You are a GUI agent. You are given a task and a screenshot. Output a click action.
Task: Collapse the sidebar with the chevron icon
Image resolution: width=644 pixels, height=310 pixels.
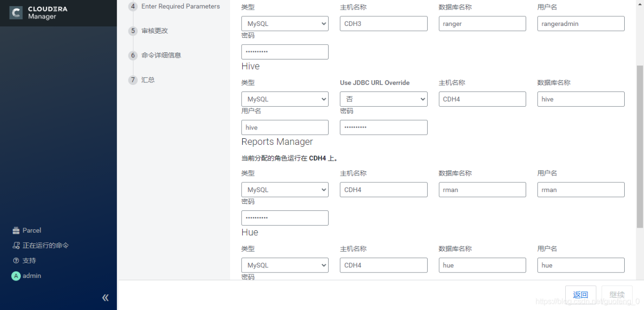pos(105,297)
